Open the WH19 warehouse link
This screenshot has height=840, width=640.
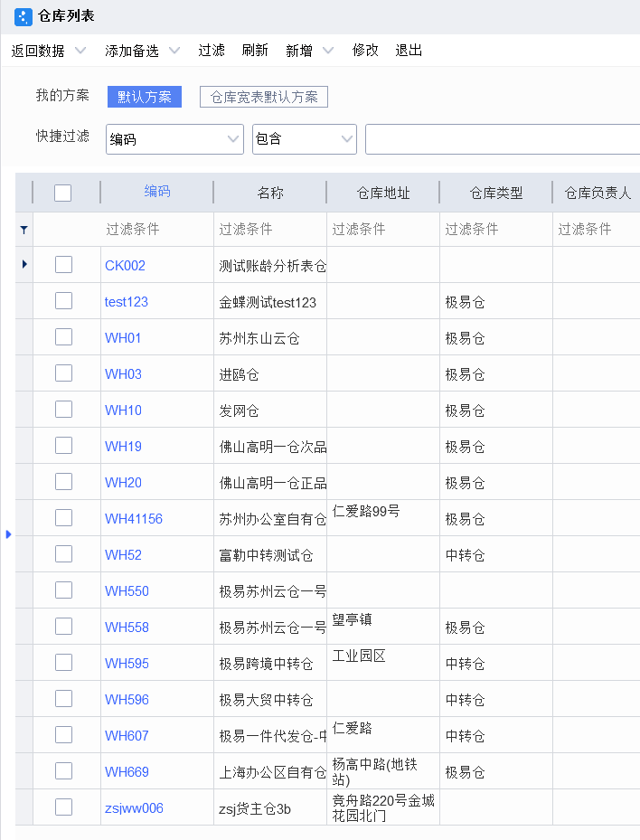click(123, 447)
